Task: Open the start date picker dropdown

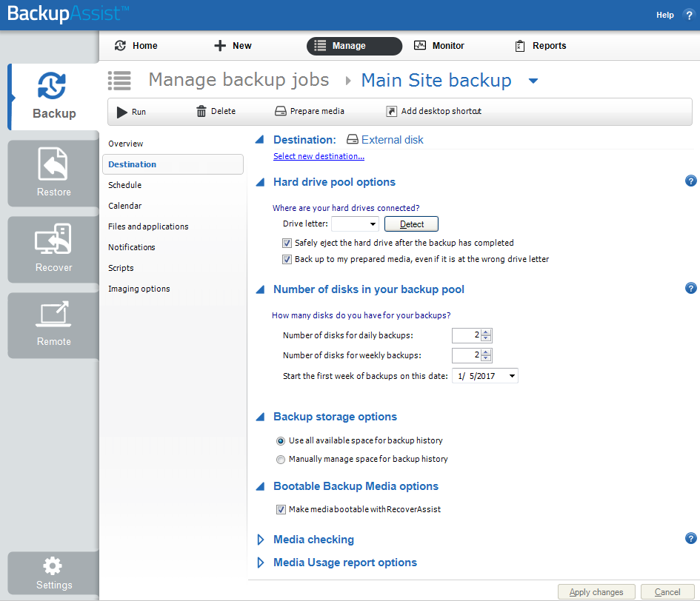Action: (x=512, y=376)
